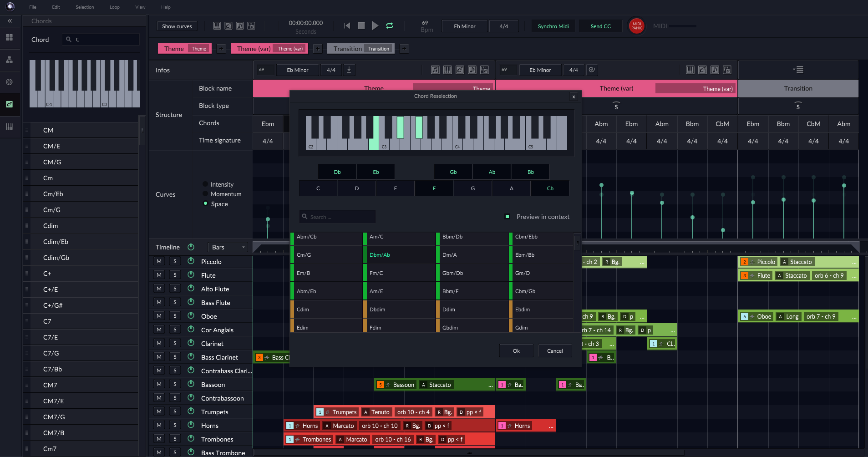Open the Bars timeline dropdown
This screenshot has width=868, height=457.
point(228,247)
